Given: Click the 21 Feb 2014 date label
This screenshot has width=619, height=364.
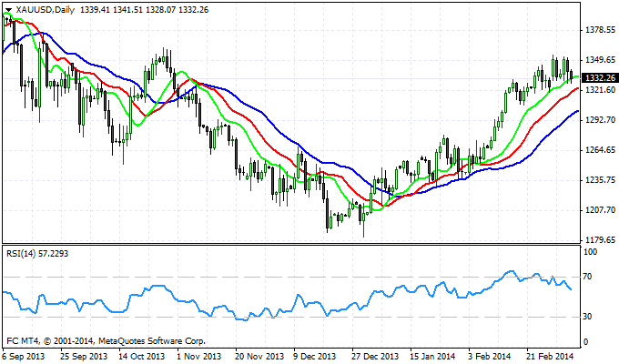Looking at the screenshot, I should point(550,356).
